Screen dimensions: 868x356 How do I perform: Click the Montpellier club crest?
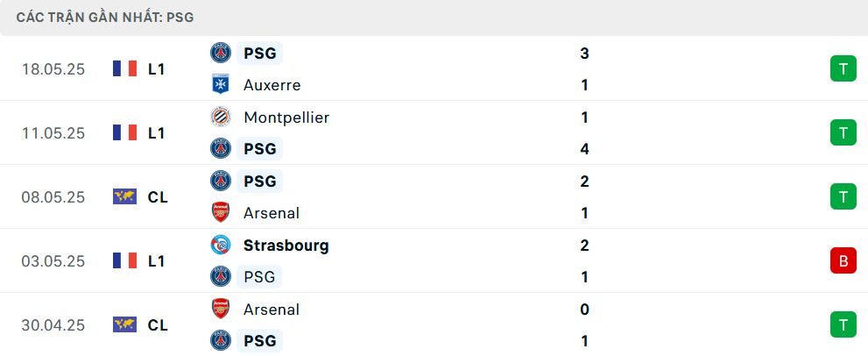point(221,117)
